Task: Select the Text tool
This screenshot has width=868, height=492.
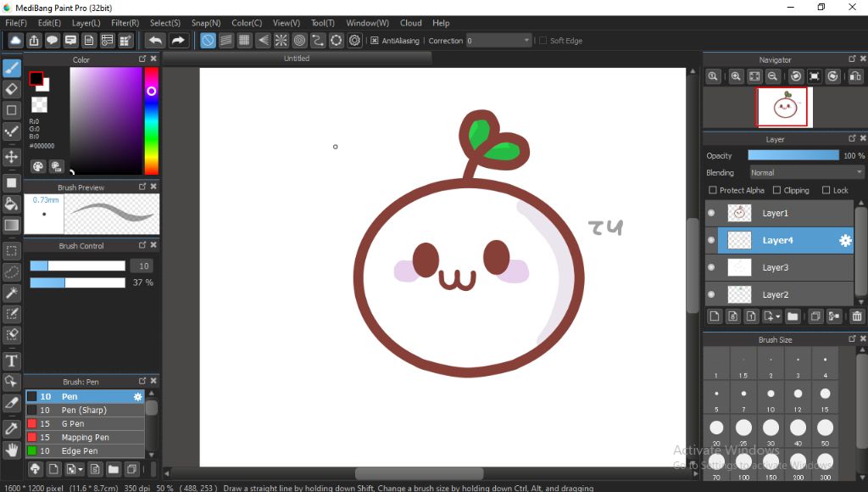Action: coord(12,361)
